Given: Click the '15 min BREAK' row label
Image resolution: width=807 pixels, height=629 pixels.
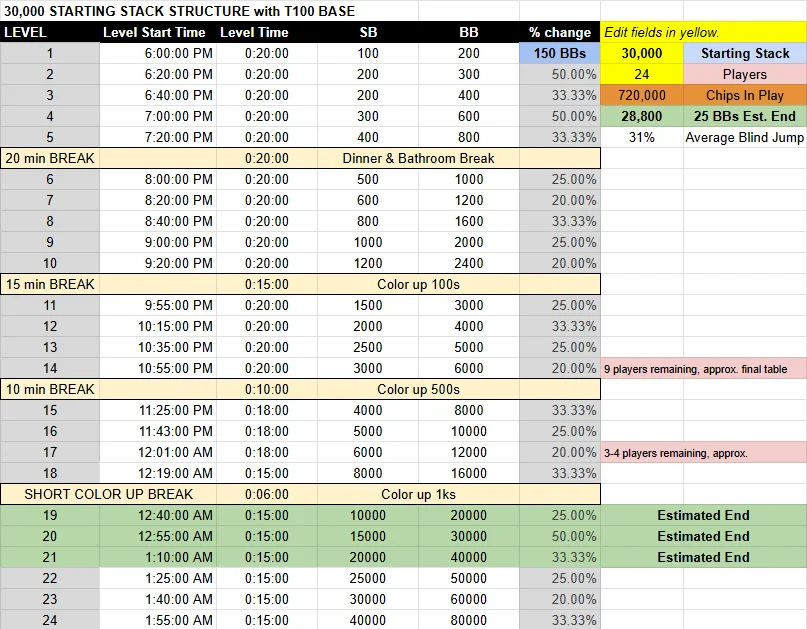Looking at the screenshot, I should click(x=50, y=284).
